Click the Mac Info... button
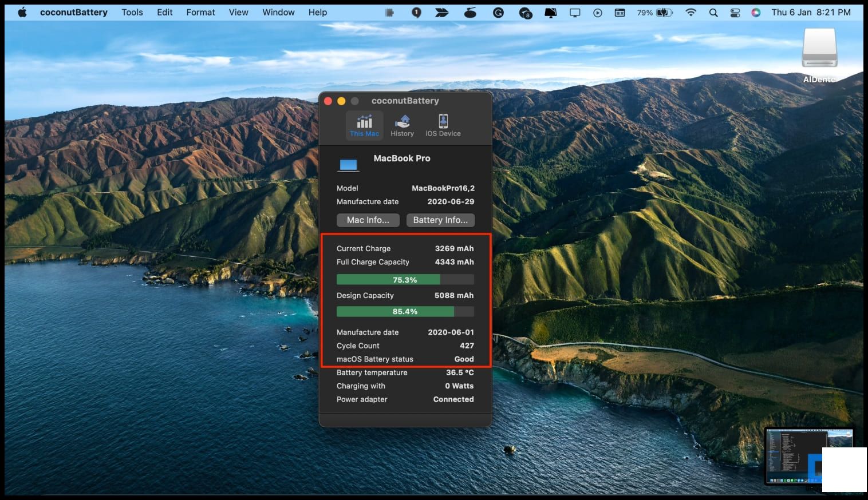The image size is (868, 500). [x=368, y=220]
